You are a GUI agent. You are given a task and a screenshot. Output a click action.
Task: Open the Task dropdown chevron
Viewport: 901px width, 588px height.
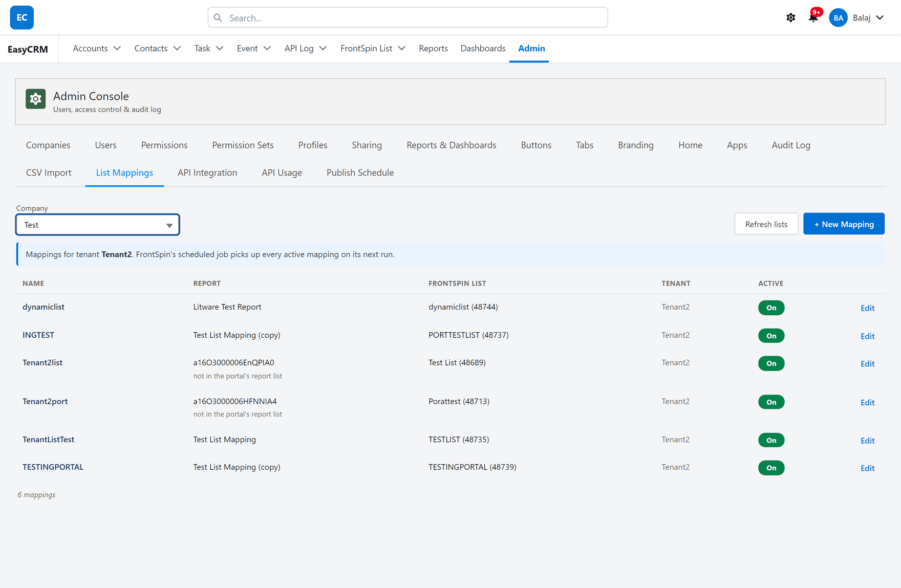[220, 48]
